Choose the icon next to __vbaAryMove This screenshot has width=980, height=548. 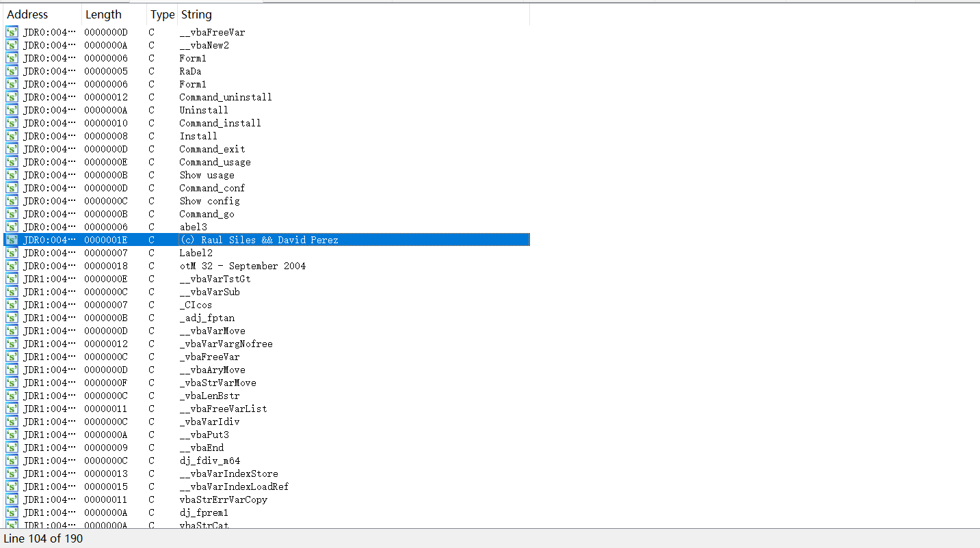12,370
